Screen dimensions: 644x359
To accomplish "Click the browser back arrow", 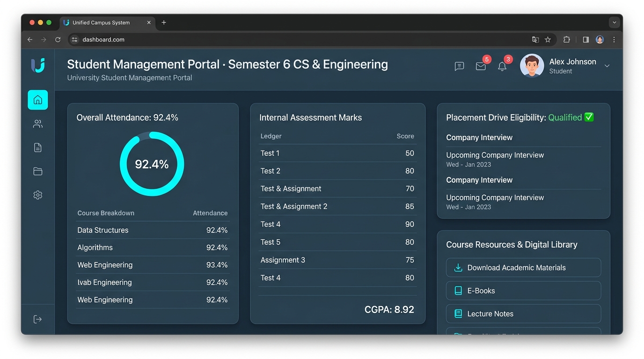I will pos(30,40).
